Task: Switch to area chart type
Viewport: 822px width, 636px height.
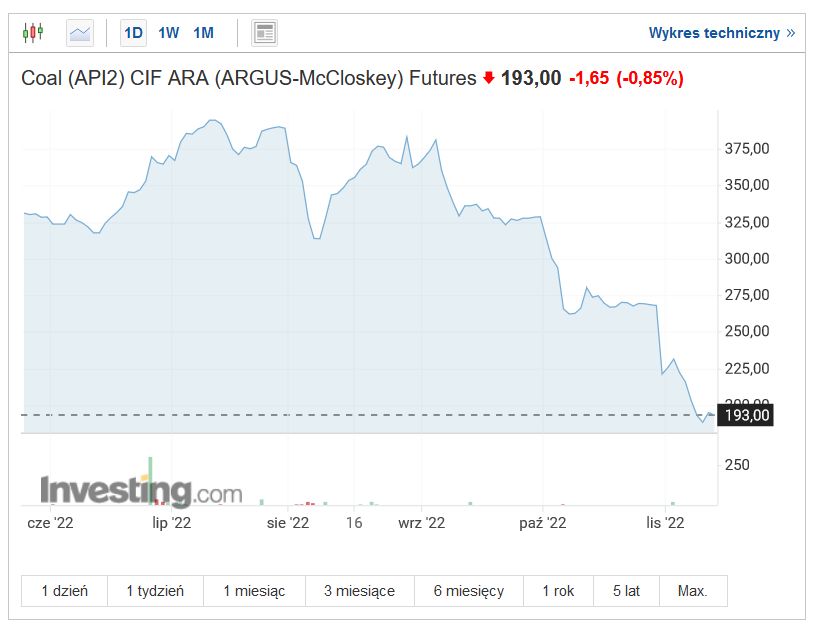Action: (80, 33)
